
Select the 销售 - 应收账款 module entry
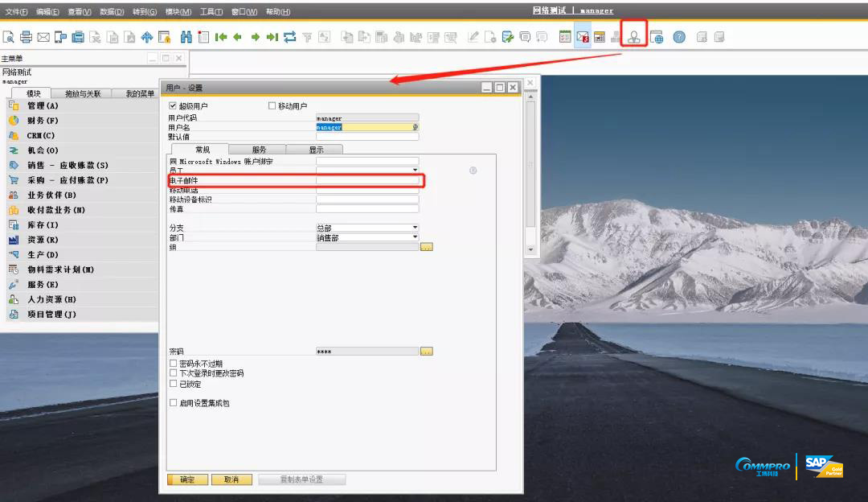[69, 164]
